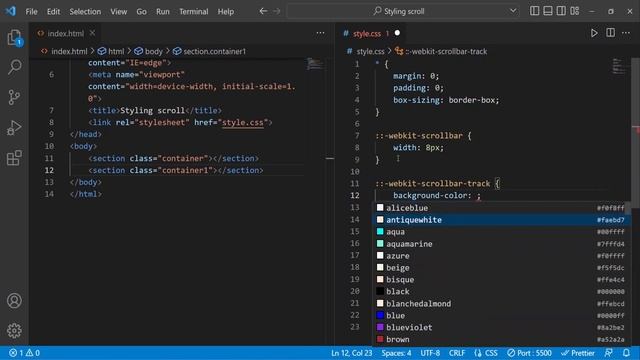Open the body breadcrumb item

(x=149, y=51)
